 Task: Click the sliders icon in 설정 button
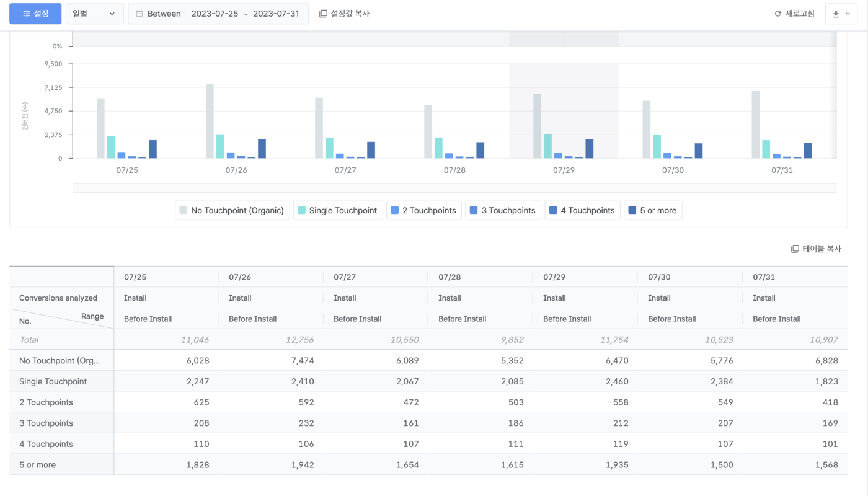pos(26,14)
